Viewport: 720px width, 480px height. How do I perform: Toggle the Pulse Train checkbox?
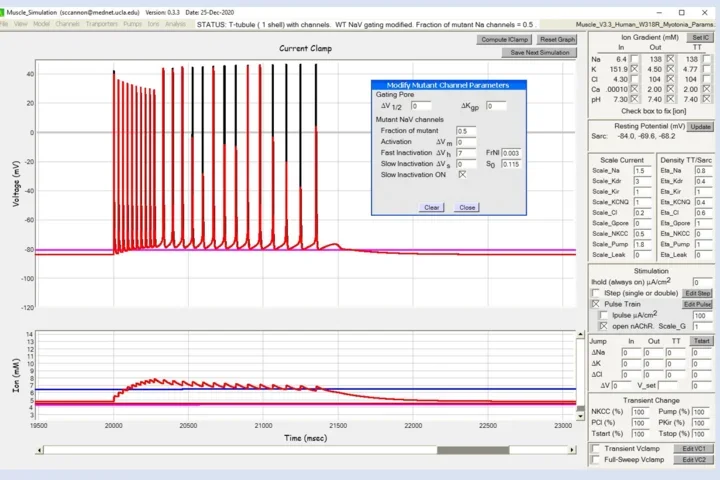596,304
